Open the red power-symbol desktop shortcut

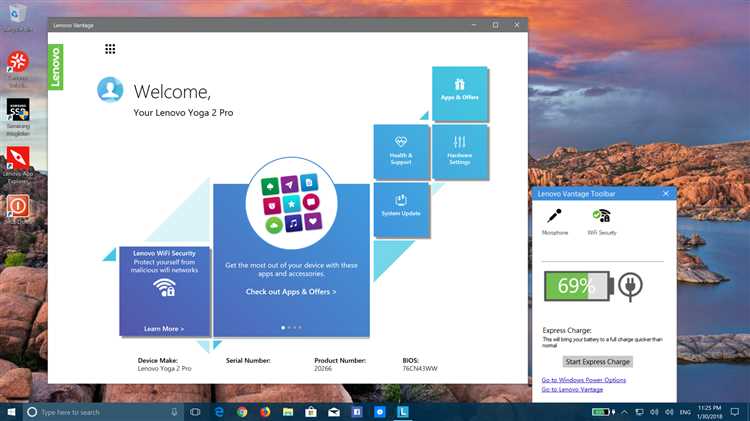(x=18, y=209)
